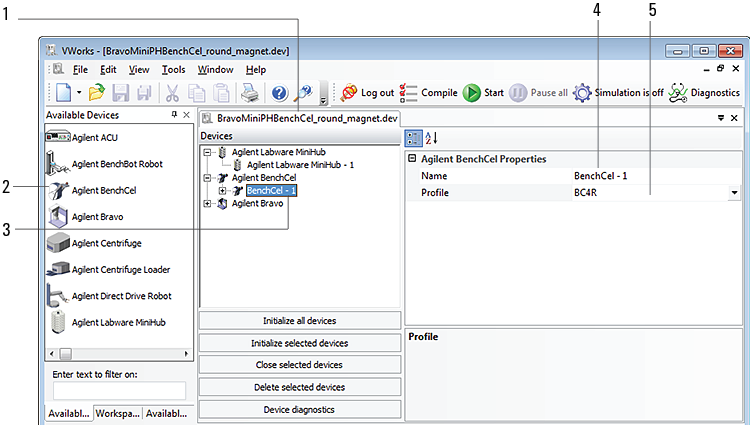Open the Profile dropdown showing BC4R
The width and height of the screenshot is (750, 425).
735,192
